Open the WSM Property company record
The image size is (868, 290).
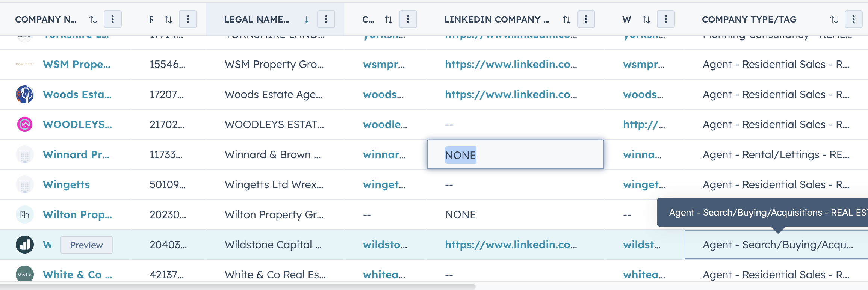77,64
